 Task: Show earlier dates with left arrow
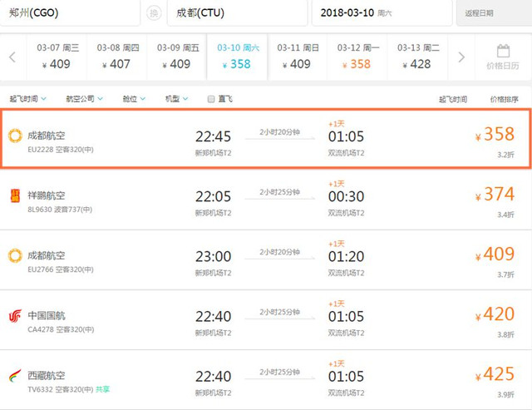click(x=12, y=57)
